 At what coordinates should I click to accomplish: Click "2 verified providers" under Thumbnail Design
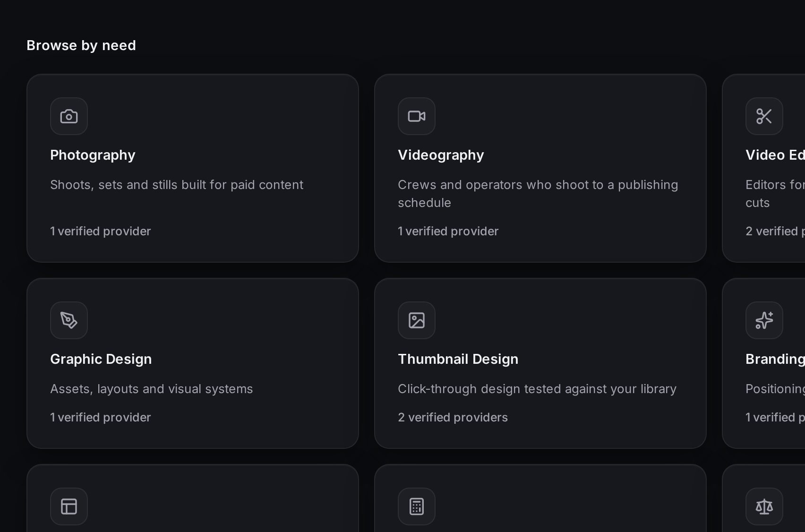point(453,417)
